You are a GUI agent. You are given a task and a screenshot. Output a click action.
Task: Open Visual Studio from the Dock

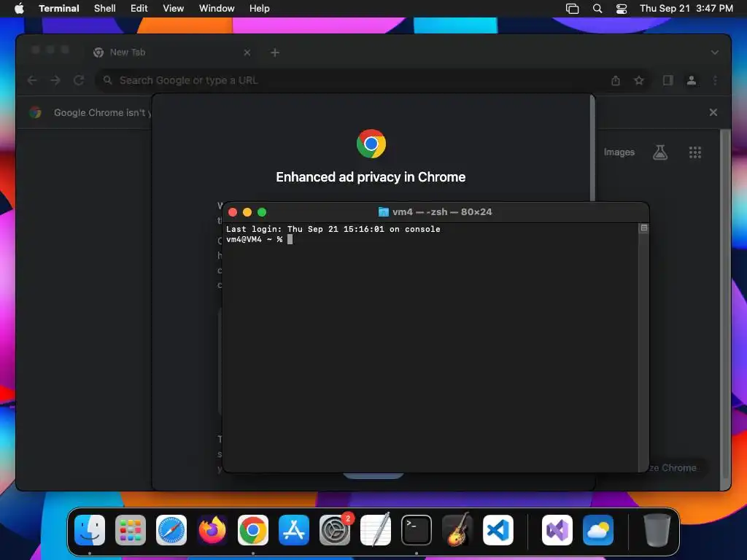click(557, 530)
